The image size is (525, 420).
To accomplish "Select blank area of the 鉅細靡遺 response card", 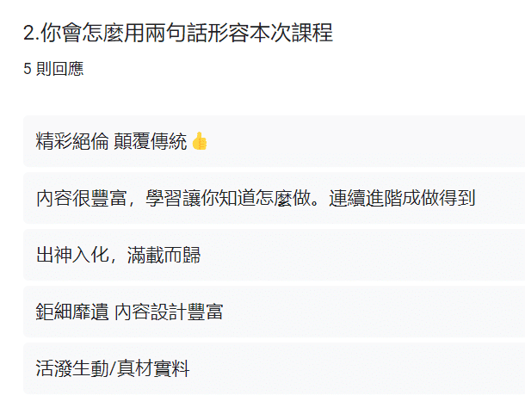I will click(372, 312).
